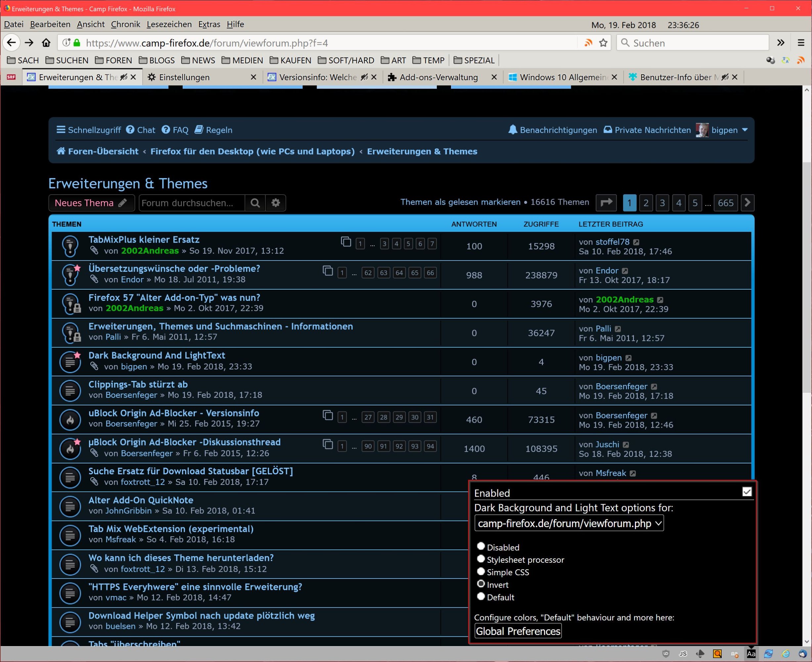Click the forum search magnifier button
The image size is (812, 662).
click(255, 203)
